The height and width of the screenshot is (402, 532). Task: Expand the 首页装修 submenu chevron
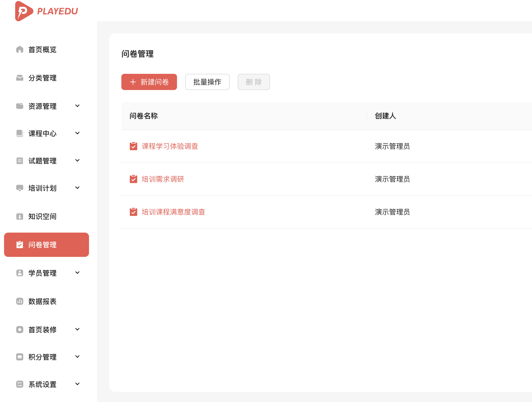(x=78, y=329)
